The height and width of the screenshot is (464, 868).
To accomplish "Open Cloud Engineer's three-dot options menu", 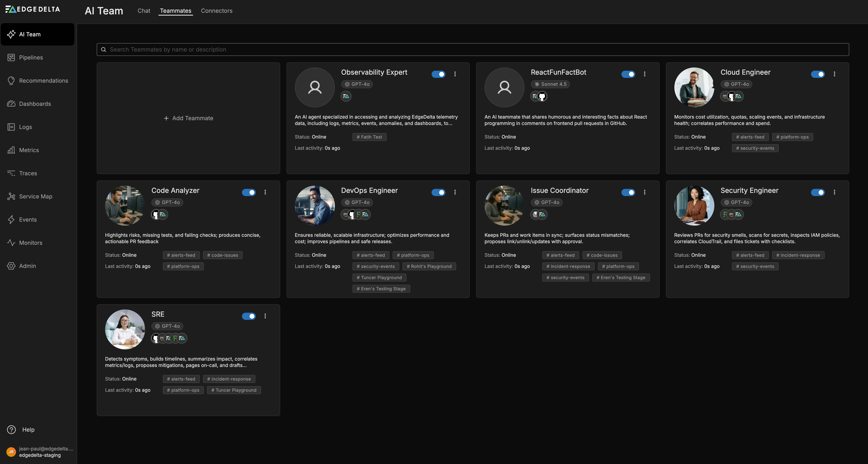I will click(834, 74).
